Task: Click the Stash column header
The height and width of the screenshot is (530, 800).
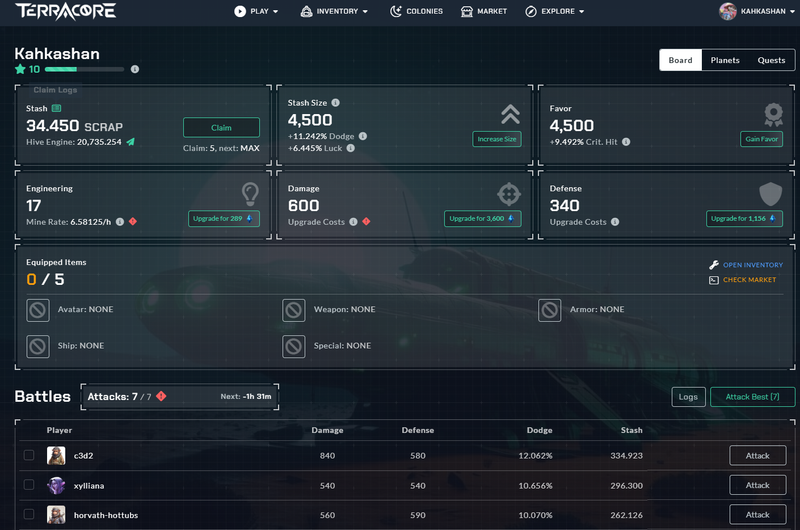Action: [x=632, y=430]
